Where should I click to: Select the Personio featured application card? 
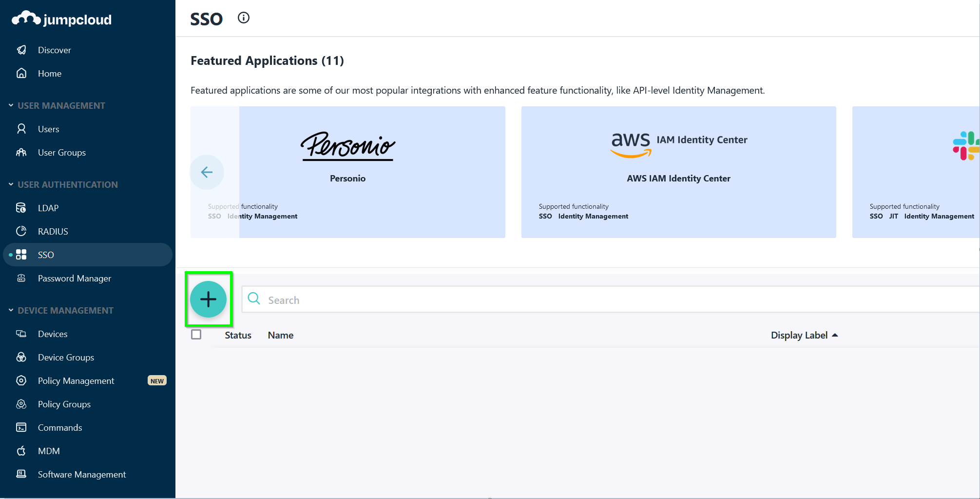[x=348, y=172]
